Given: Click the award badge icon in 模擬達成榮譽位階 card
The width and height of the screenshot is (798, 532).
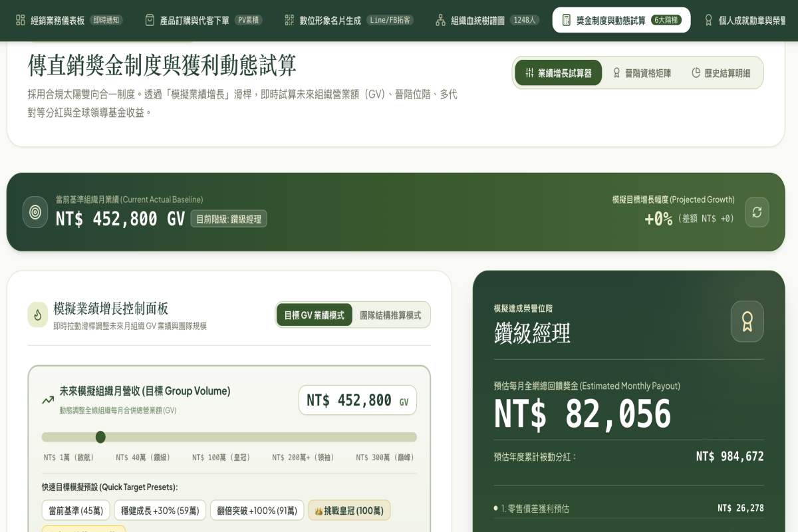Looking at the screenshot, I should click(747, 322).
